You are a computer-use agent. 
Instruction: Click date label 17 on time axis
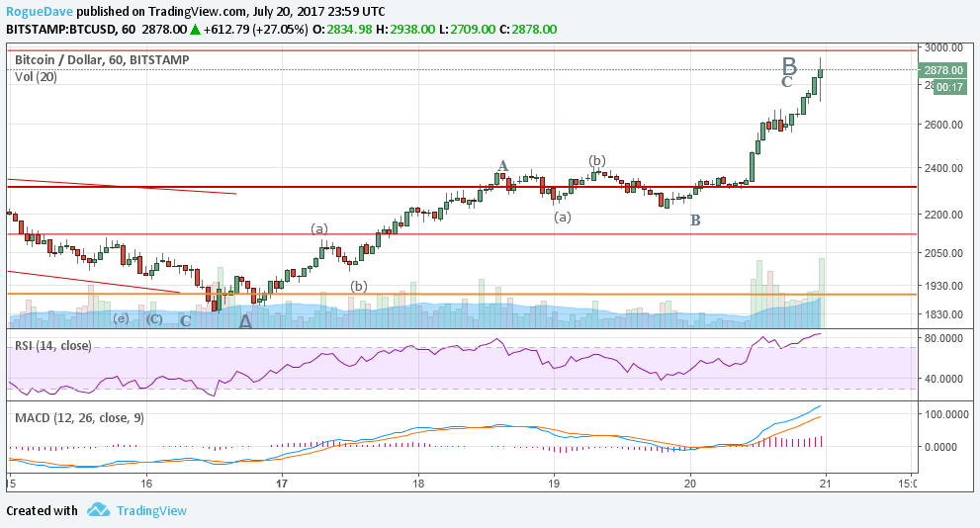pos(282,483)
